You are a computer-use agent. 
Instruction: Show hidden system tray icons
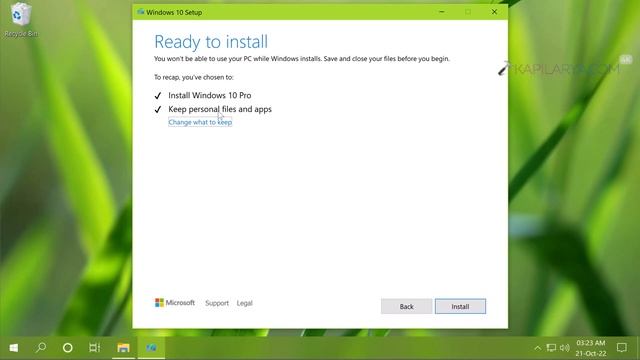(538, 348)
